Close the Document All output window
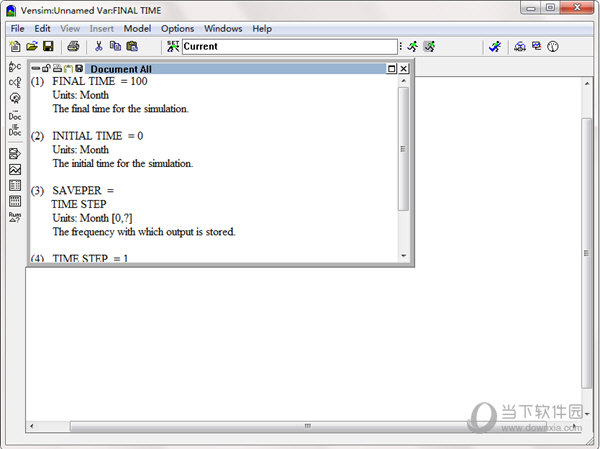The width and height of the screenshot is (600, 449). click(x=405, y=69)
